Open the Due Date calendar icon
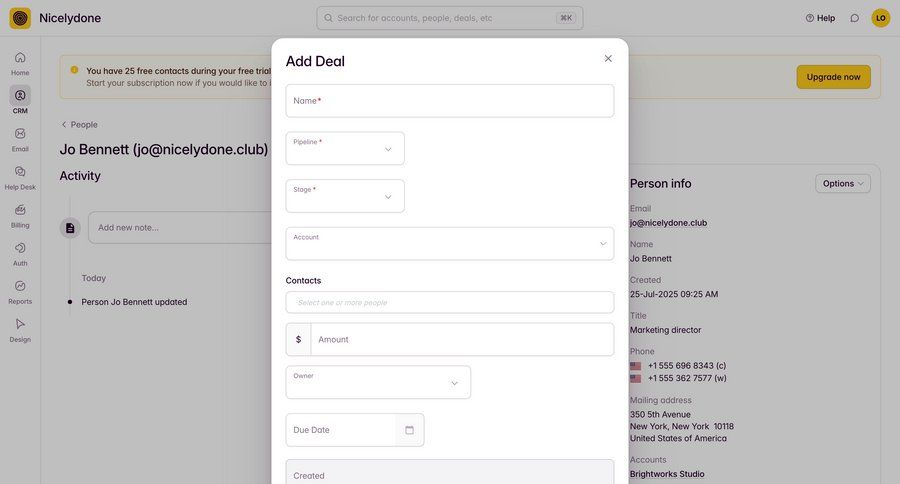Viewport: 900px width, 484px height. tap(409, 430)
